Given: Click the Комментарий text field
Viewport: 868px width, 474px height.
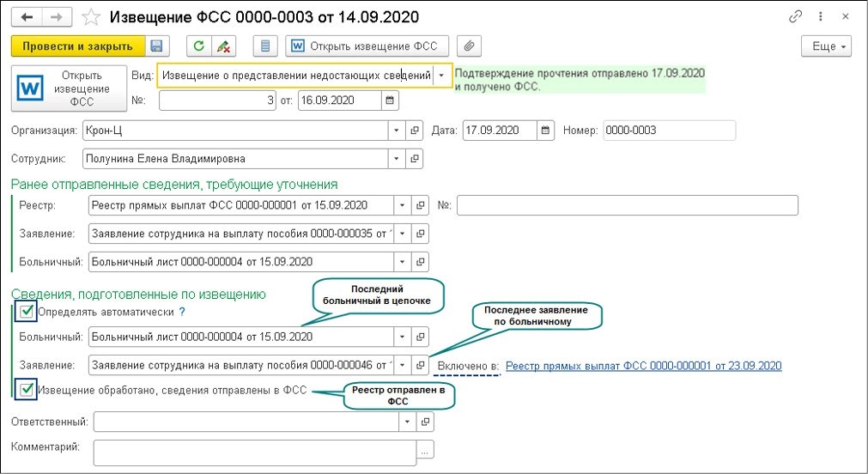Looking at the screenshot, I should pyautogui.click(x=255, y=450).
